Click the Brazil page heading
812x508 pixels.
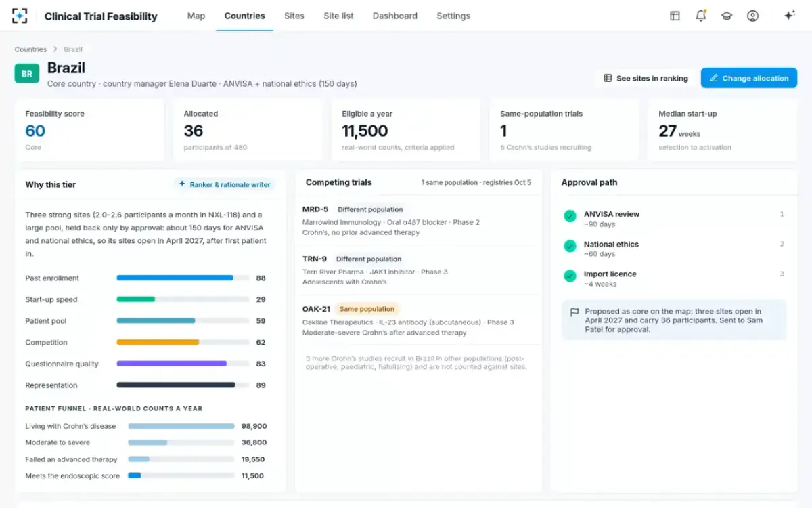[66, 68]
